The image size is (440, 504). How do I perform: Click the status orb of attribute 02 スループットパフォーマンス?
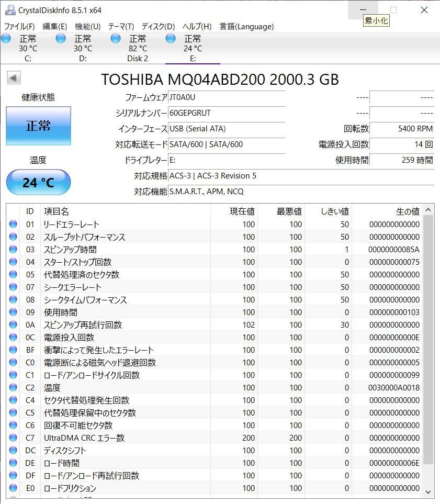coord(13,237)
